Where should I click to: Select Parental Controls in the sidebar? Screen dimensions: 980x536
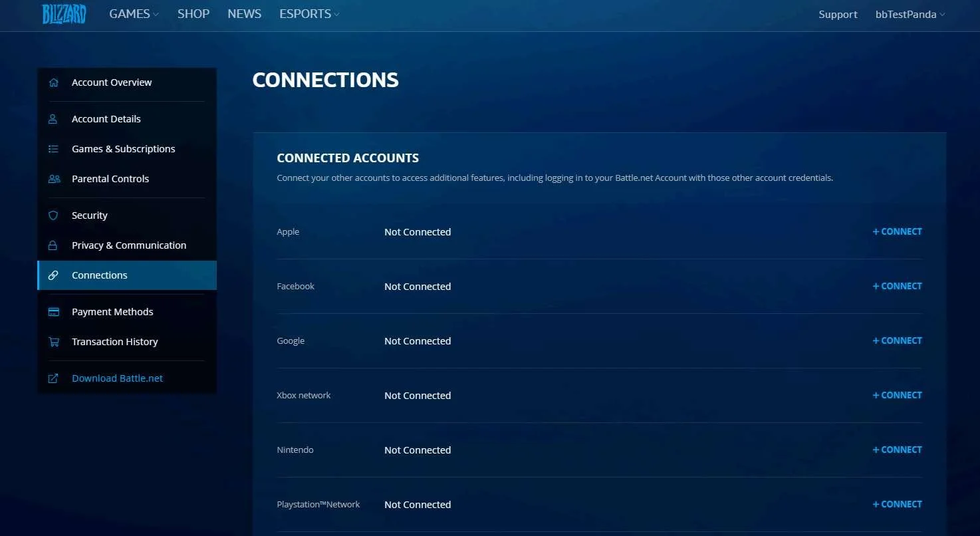[x=127, y=179]
